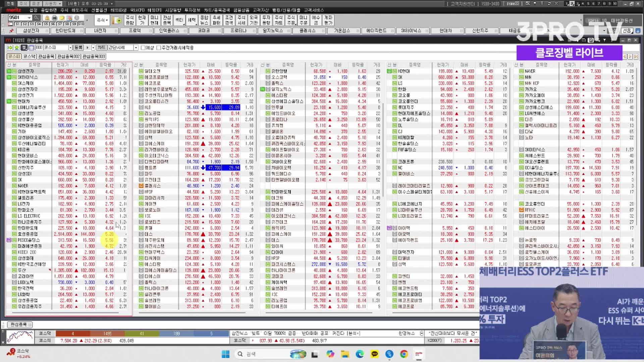The height and width of the screenshot is (362, 644).
Task: Open the 관심종목 toolbar button
Action: 167,20
